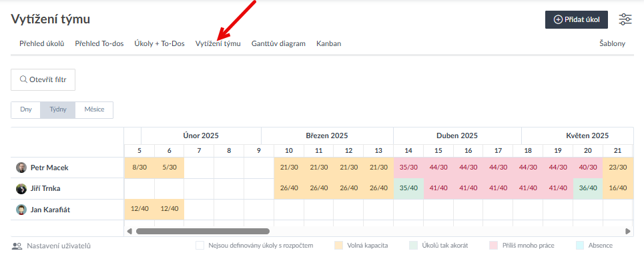Click the Příliš mnoho práce legend swatch

pyautogui.click(x=494, y=246)
